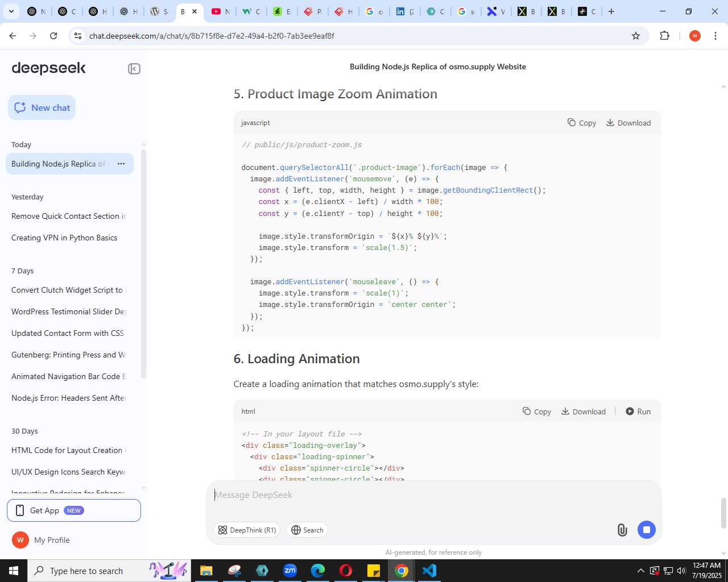728x582 pixels.
Task: Click the taskbar search box
Action: 109,571
